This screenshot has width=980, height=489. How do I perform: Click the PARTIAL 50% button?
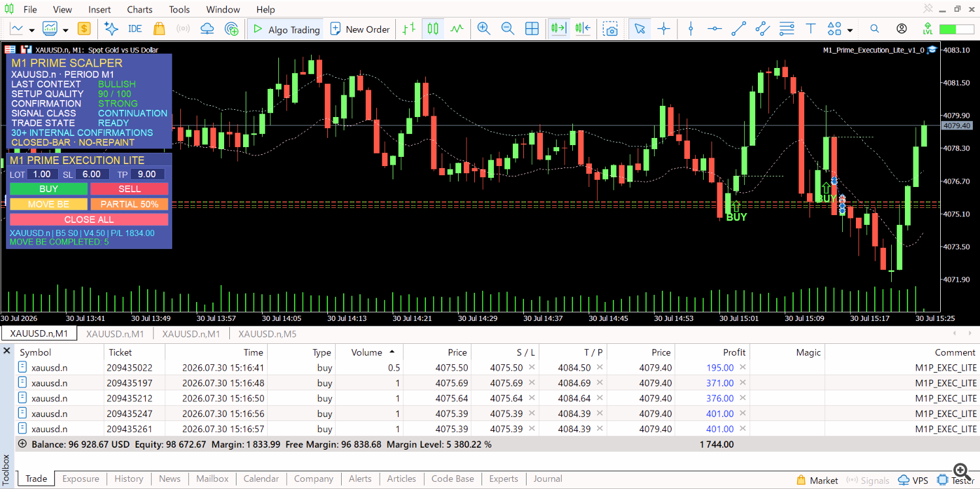click(129, 204)
